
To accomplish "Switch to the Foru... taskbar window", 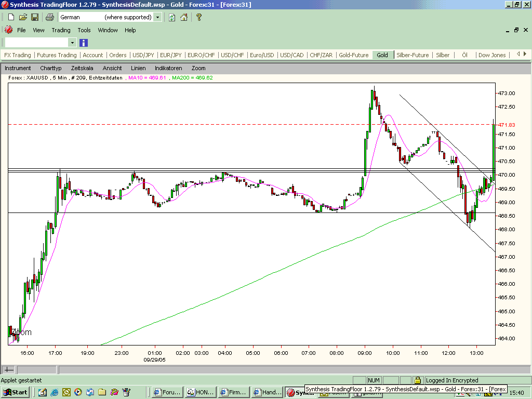I will tap(167, 392).
